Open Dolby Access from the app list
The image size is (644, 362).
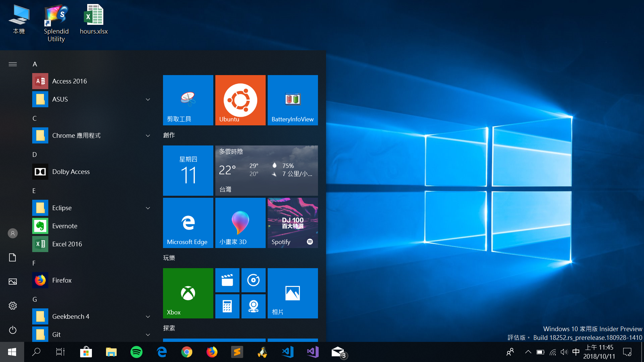pyautogui.click(x=92, y=172)
